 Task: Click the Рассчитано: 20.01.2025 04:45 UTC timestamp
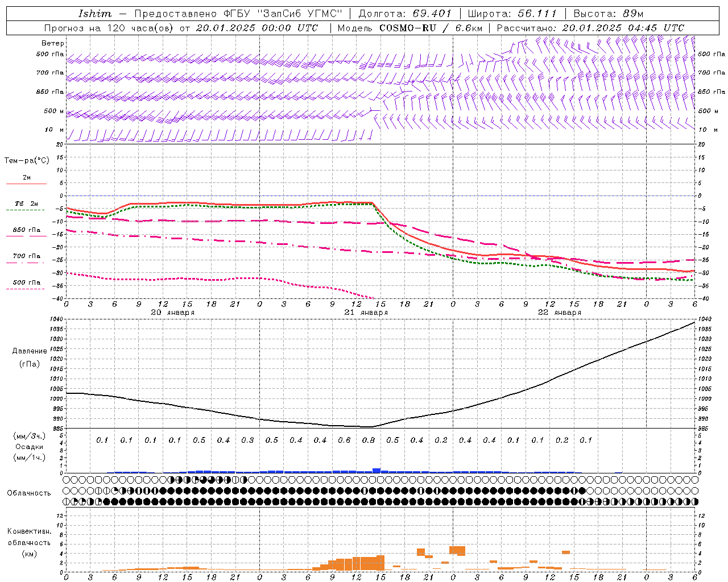coord(590,28)
